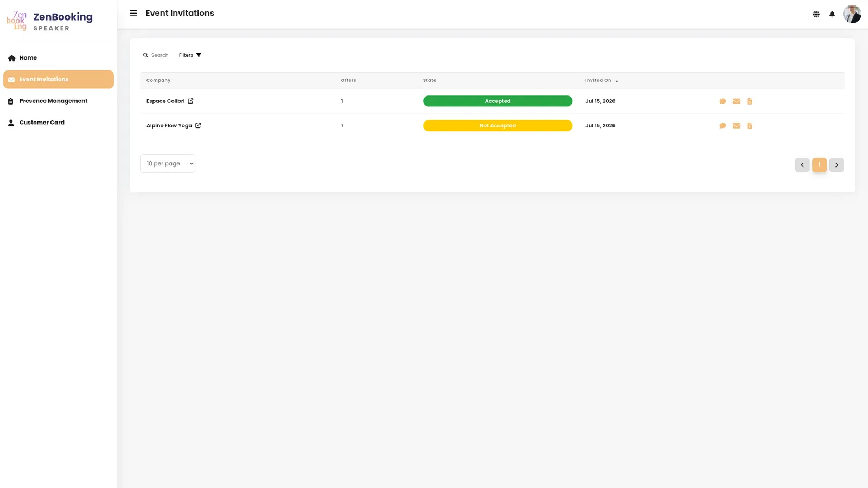Screen dimensions: 868x488
Task: Open the 10 per page dropdown
Action: pyautogui.click(x=168, y=164)
